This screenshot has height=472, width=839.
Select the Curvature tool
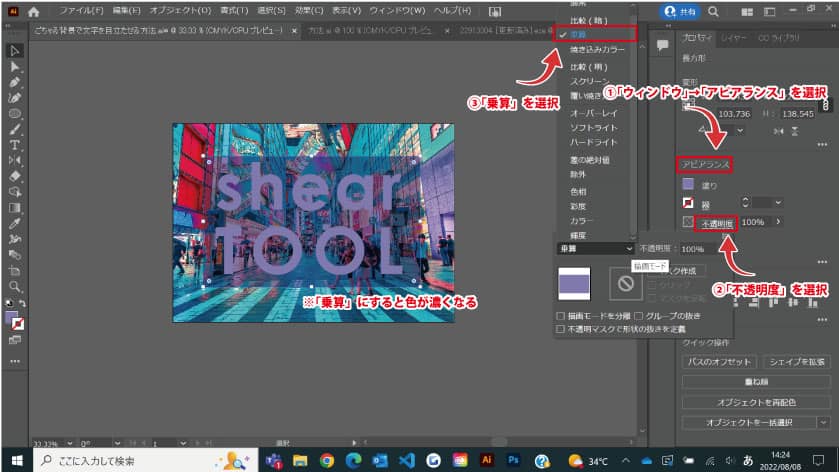coord(14,98)
